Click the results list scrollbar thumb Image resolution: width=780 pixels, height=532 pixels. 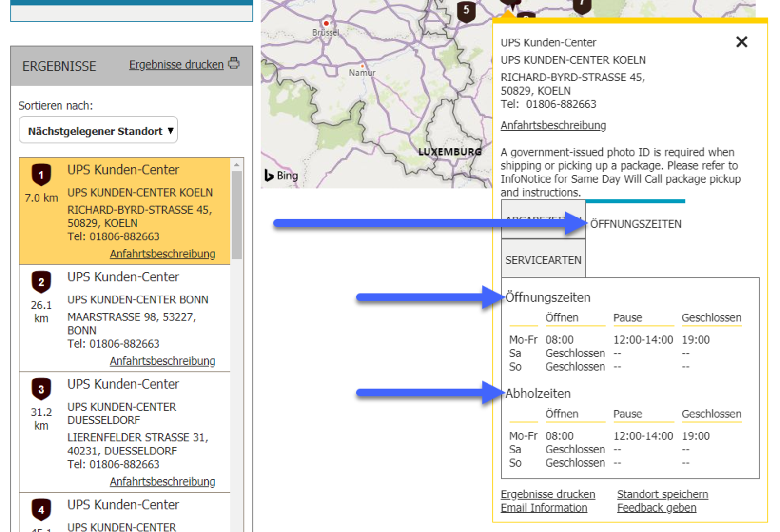(x=236, y=215)
